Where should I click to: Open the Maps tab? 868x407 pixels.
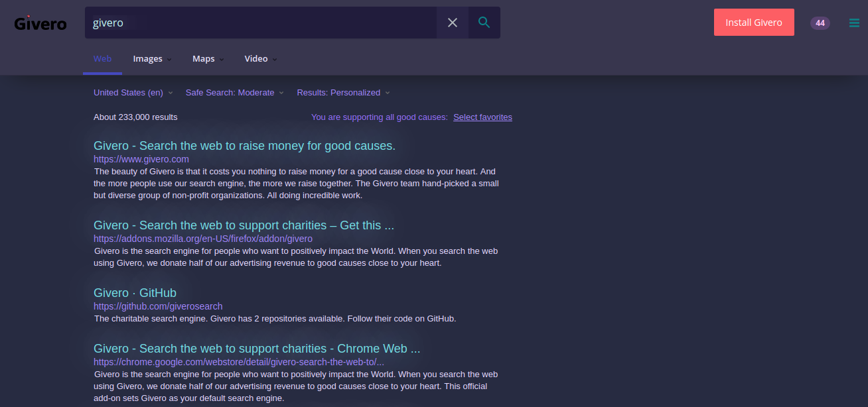[x=203, y=59]
